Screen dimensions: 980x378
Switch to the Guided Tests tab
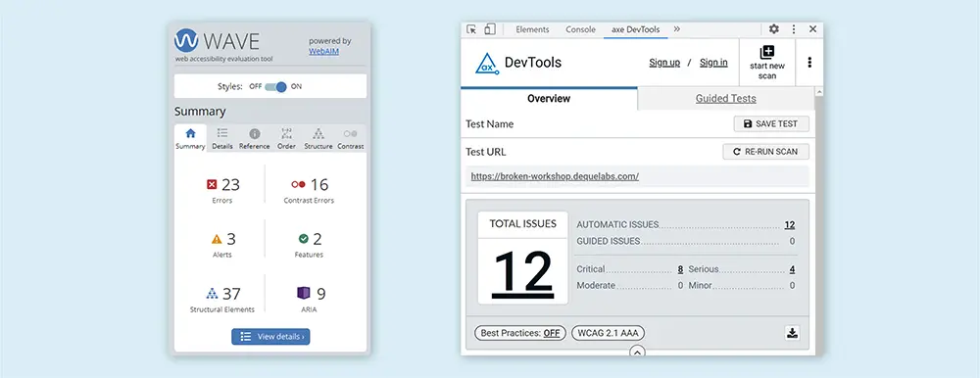[x=725, y=99]
